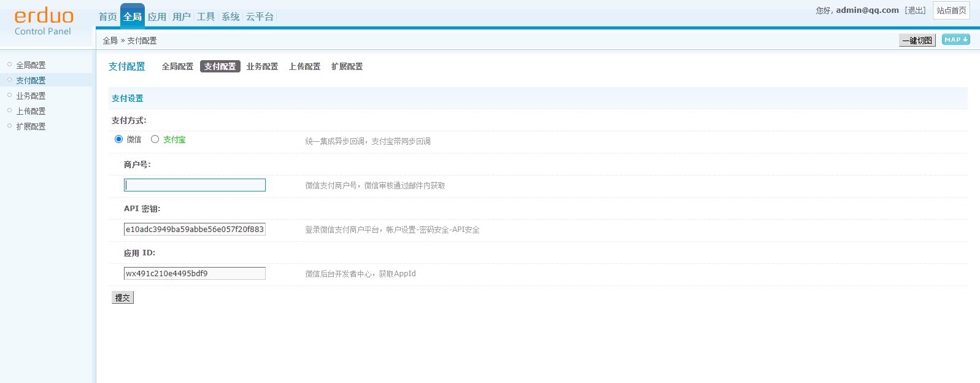Open 业务配置 in the left sidebar
This screenshot has width=980, height=383.
click(x=31, y=96)
